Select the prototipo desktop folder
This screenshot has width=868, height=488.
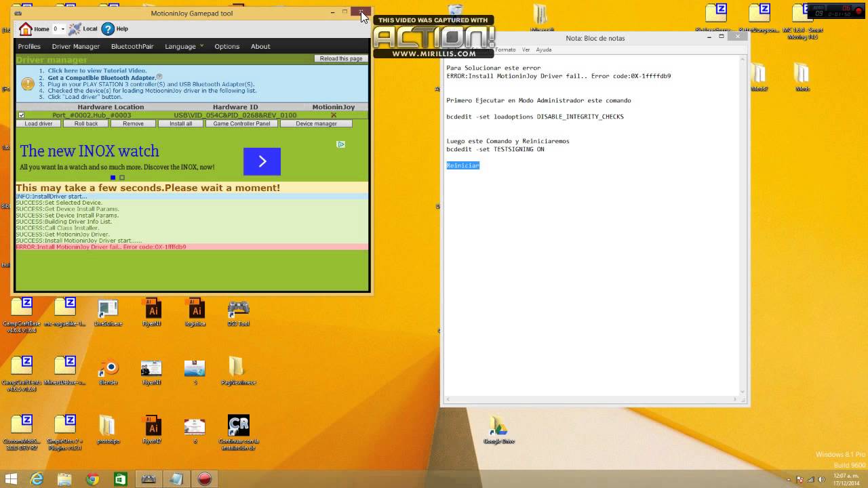coord(108,430)
